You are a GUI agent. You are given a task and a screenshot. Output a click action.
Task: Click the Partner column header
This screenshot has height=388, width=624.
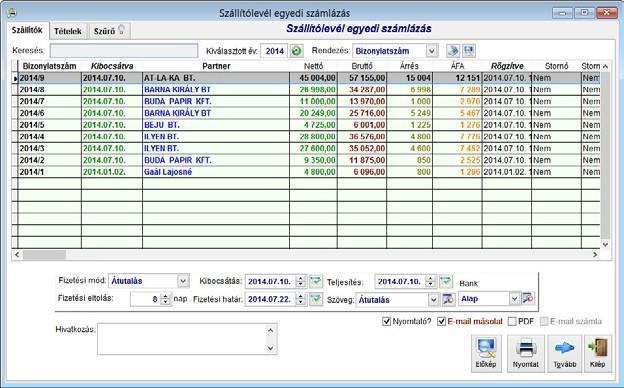[216, 66]
